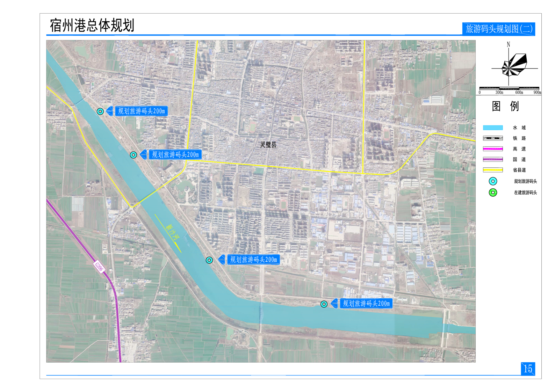
Task: Select the 铁路 railway legend symbol
Action: pos(493,138)
